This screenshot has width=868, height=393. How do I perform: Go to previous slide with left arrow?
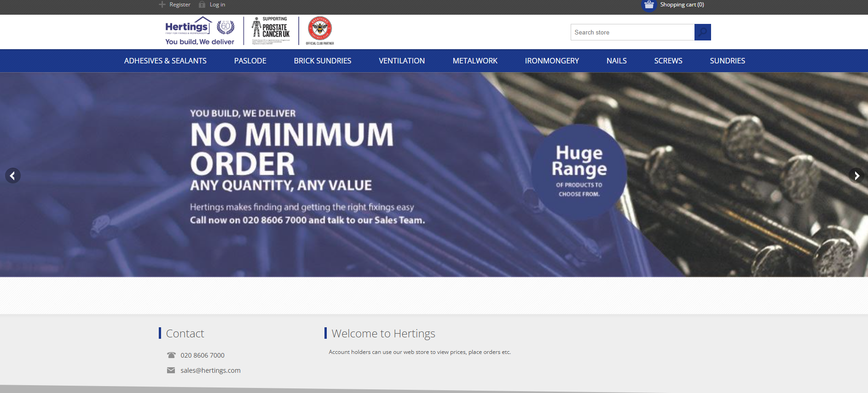(13, 176)
